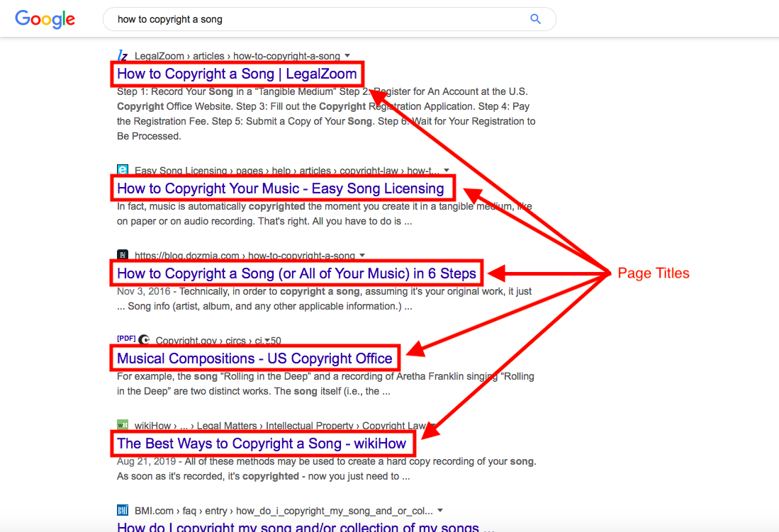779x532 pixels.
Task: Click the LegalZoom favicon
Action: 122,56
